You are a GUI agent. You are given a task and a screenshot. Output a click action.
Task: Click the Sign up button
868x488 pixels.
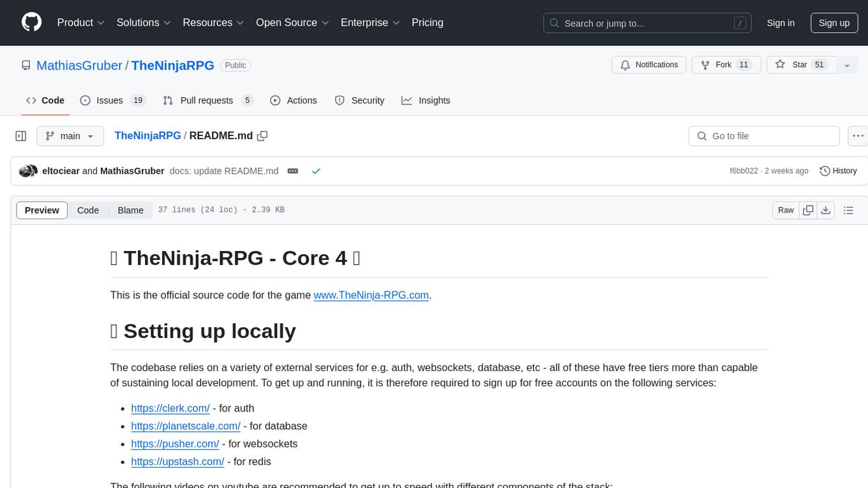[x=834, y=23]
